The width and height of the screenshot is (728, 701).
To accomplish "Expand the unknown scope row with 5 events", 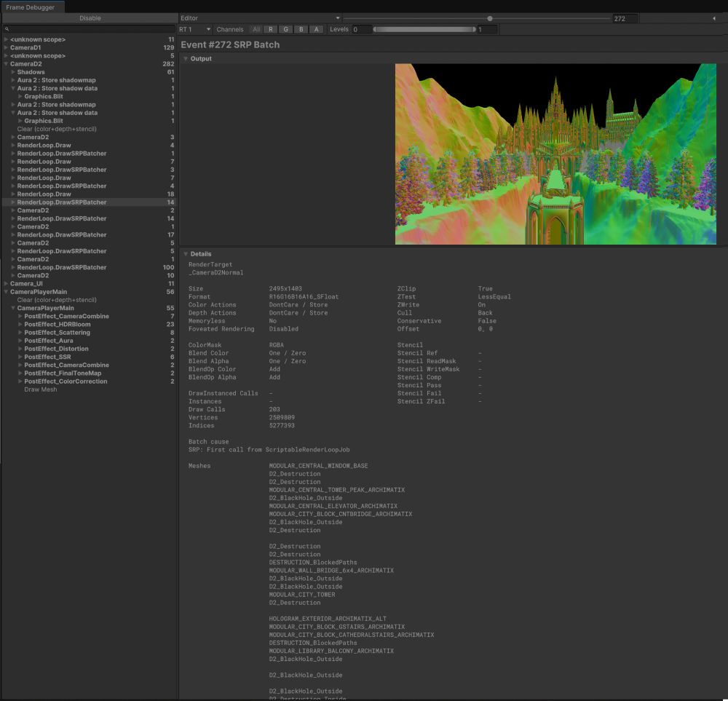I will click(x=6, y=56).
